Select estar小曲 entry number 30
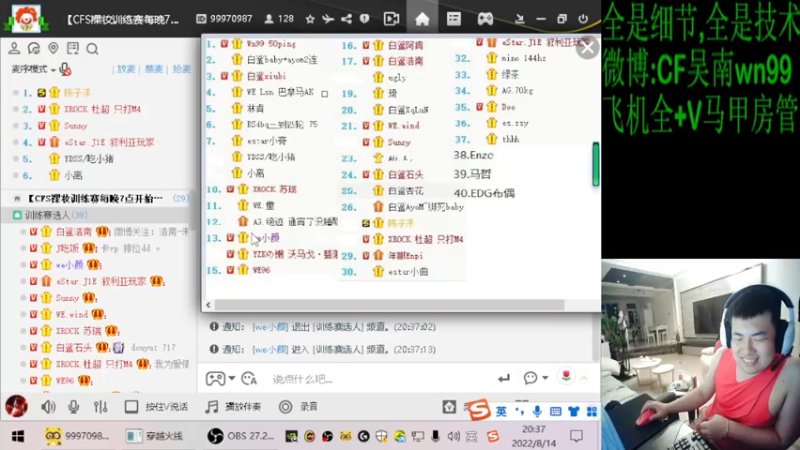 pos(408,272)
